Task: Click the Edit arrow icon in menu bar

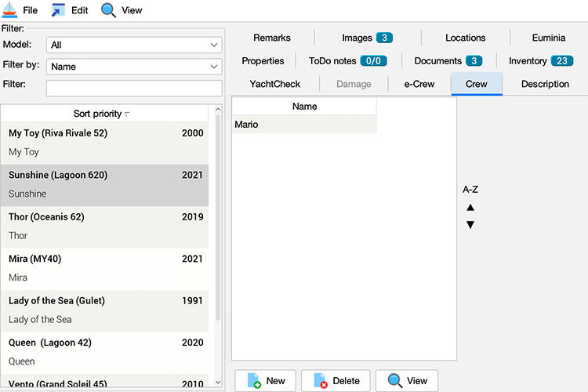Action: [59, 10]
